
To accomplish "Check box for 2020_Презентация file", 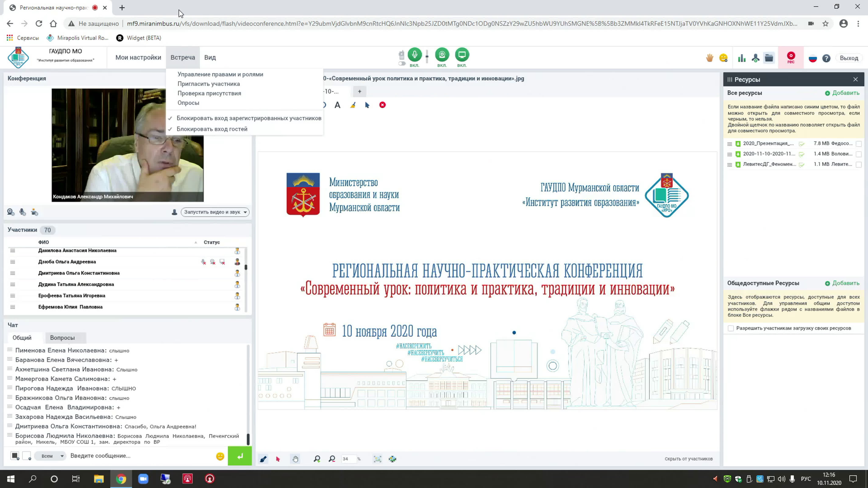I will [859, 144].
